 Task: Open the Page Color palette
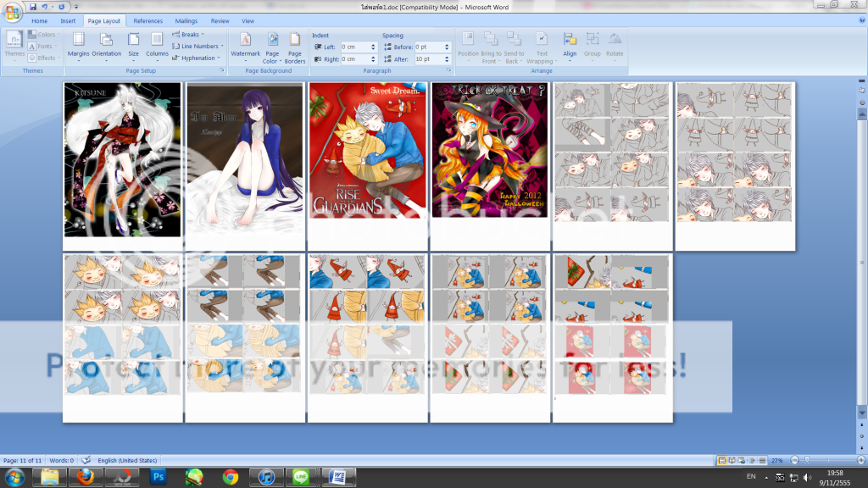pyautogui.click(x=272, y=47)
